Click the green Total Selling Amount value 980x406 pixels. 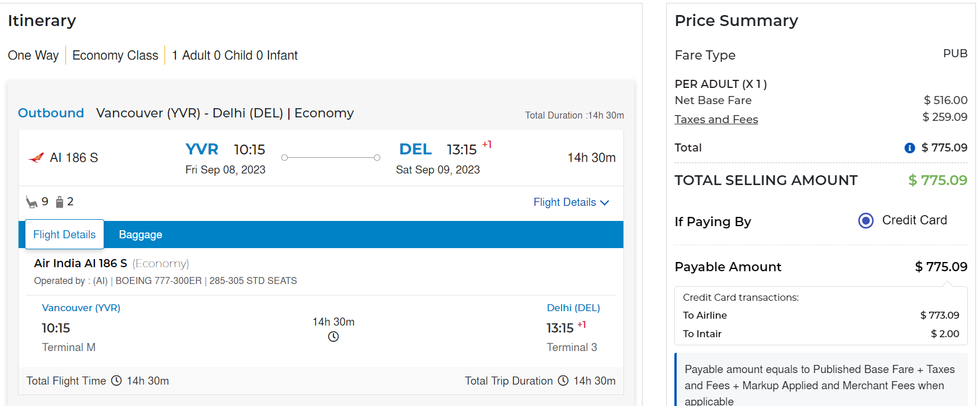click(937, 180)
